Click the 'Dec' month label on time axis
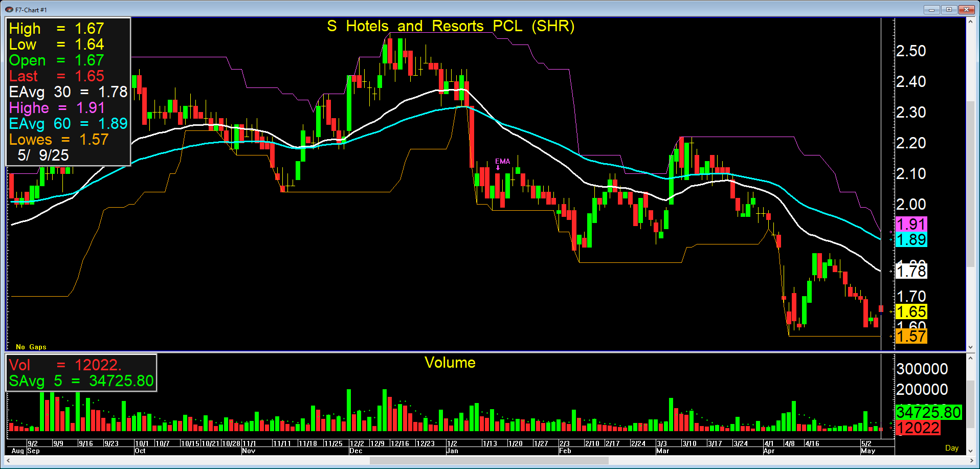The image size is (980, 469). 355,451
